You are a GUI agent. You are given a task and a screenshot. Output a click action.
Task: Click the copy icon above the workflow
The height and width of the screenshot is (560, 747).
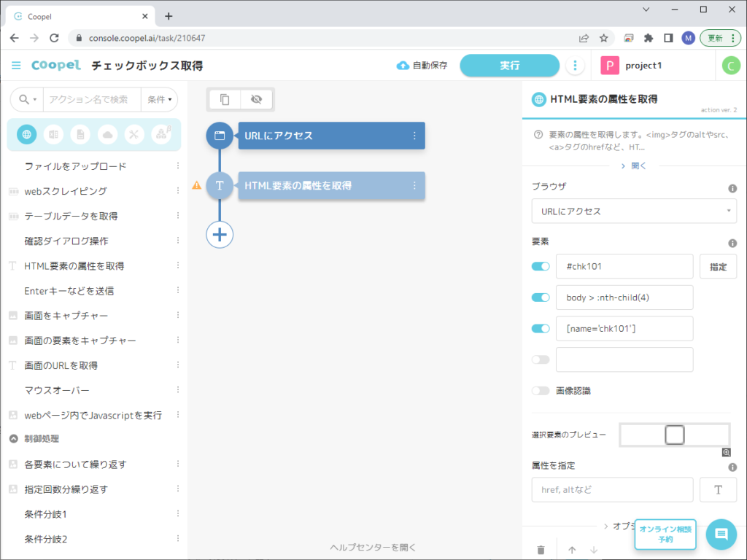(225, 100)
